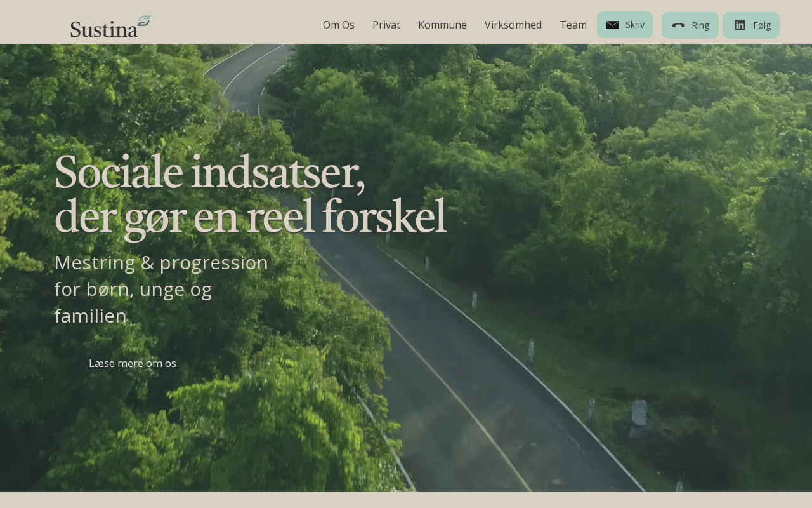Viewport: 812px width, 508px height.
Task: Open the Kommune section
Action: (x=442, y=25)
